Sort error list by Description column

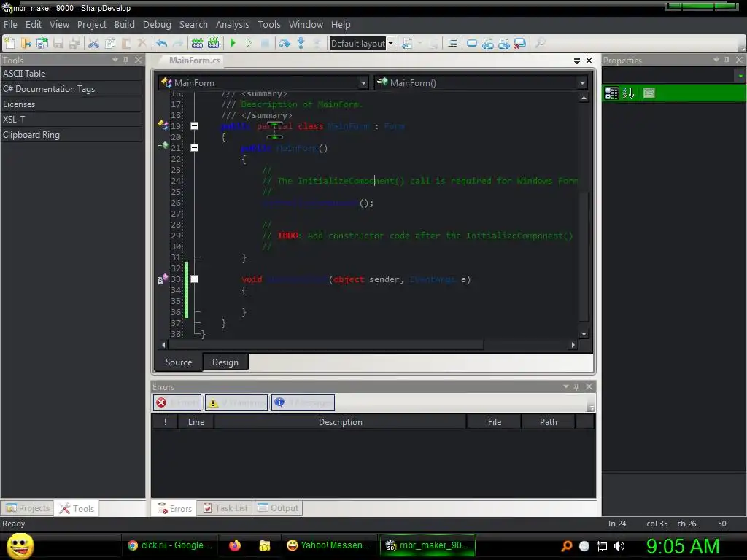click(x=340, y=422)
